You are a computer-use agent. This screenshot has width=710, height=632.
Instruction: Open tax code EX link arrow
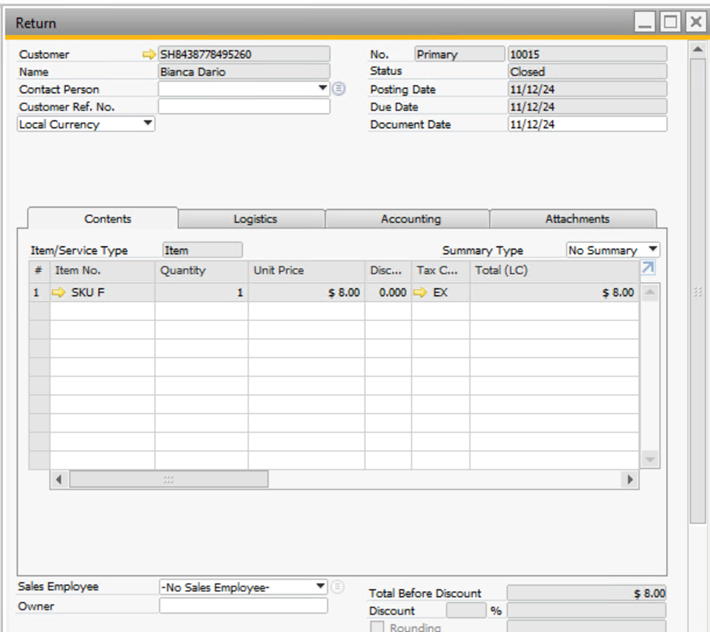[x=420, y=292]
